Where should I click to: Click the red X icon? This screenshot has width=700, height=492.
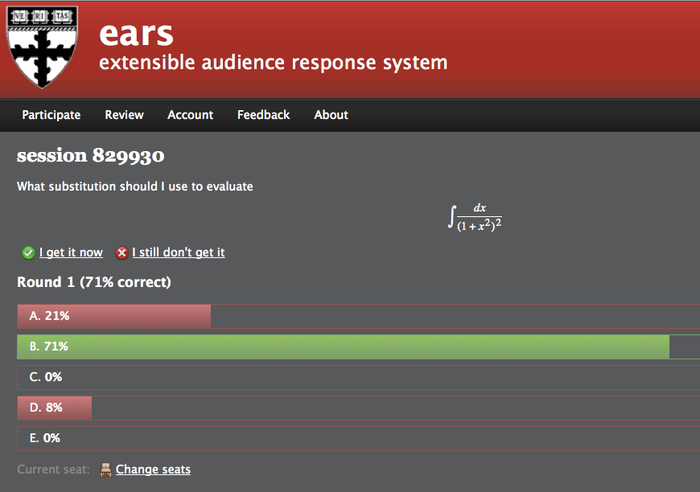[122, 253]
